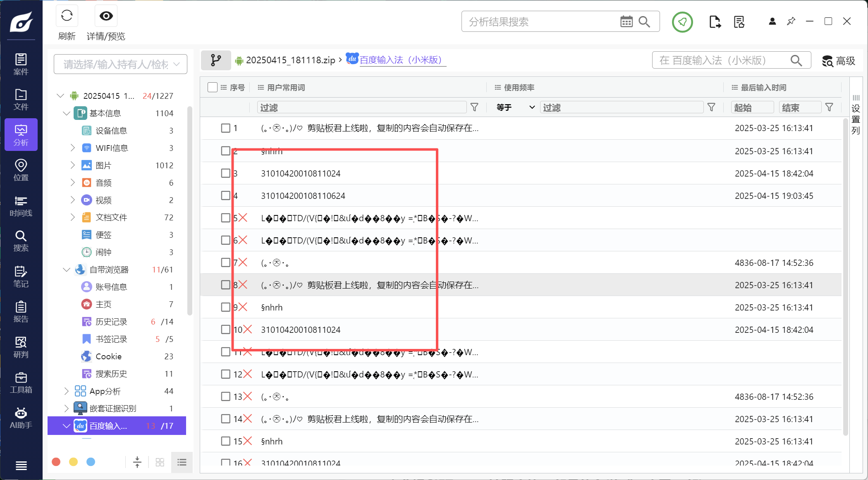Click the green shield icon at top

click(x=682, y=22)
